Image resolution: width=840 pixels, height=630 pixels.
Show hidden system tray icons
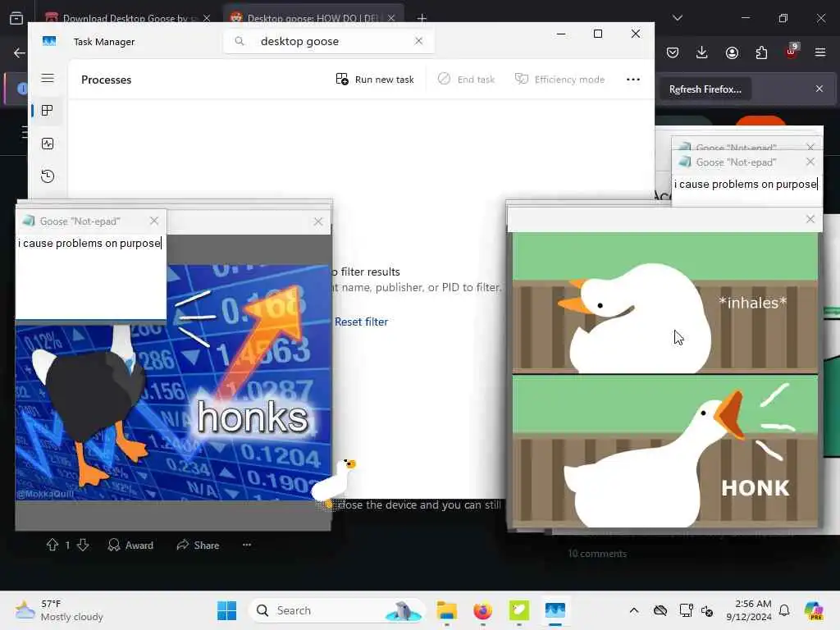click(x=634, y=610)
